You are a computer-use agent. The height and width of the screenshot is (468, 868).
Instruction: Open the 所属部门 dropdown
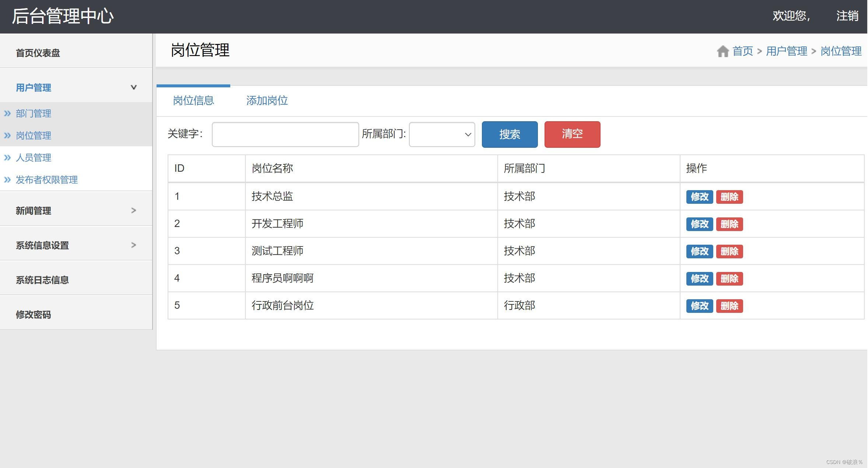click(x=442, y=135)
